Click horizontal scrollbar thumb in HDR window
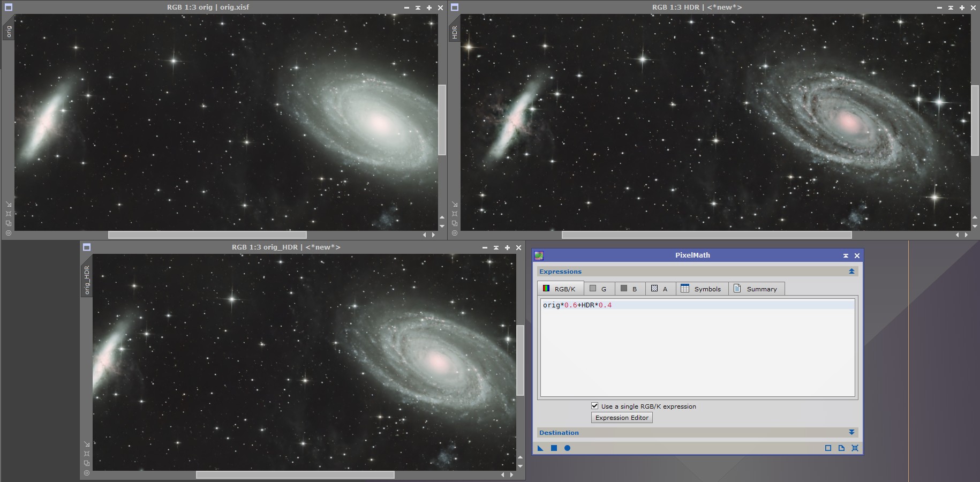Viewport: 980px width, 482px height. click(706, 235)
